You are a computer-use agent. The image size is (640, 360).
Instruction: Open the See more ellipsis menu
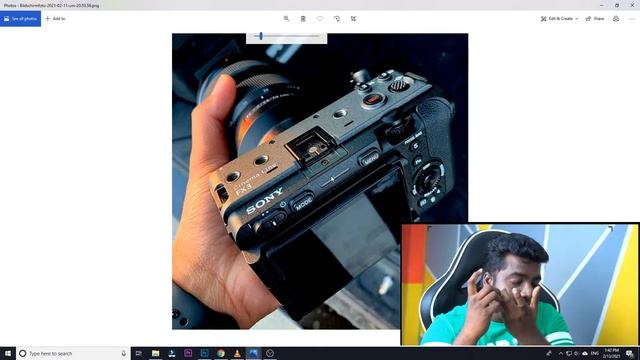632,19
